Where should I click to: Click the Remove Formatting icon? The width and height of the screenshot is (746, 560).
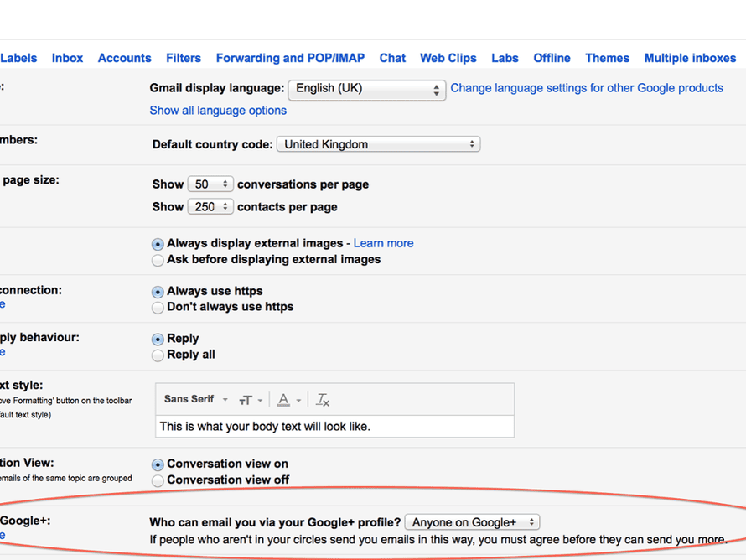pos(323,400)
